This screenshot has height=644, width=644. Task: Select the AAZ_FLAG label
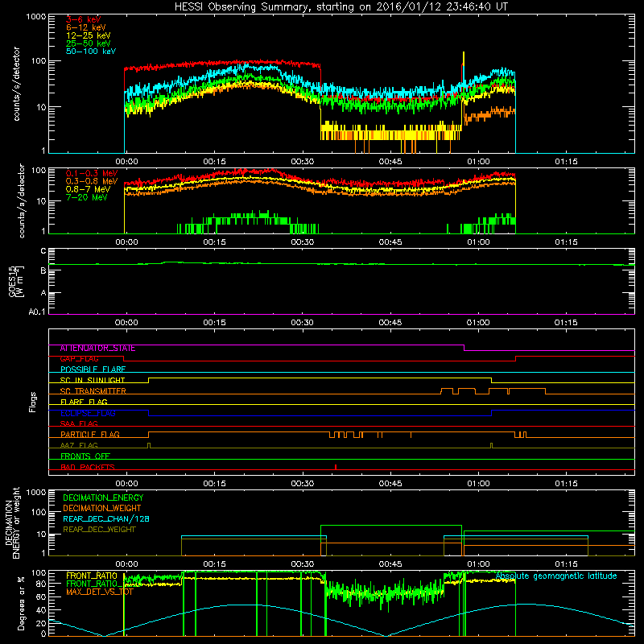coord(79,445)
